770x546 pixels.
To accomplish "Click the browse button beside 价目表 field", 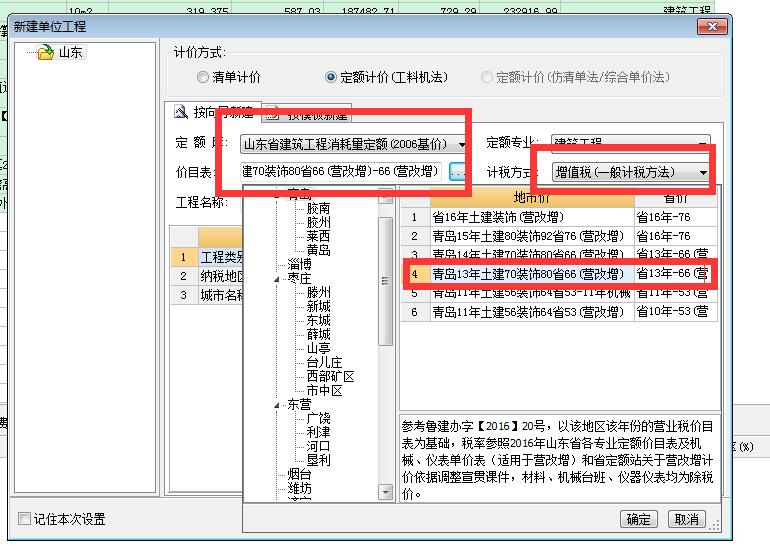I will pyautogui.click(x=457, y=172).
